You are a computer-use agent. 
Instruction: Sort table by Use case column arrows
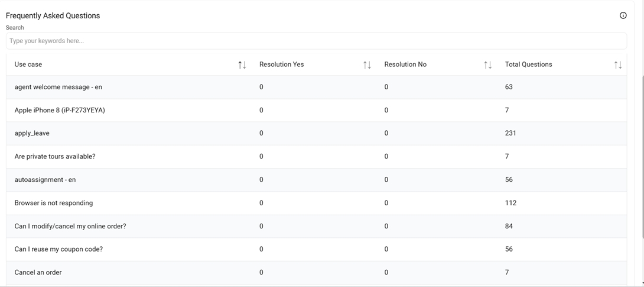[x=242, y=65]
